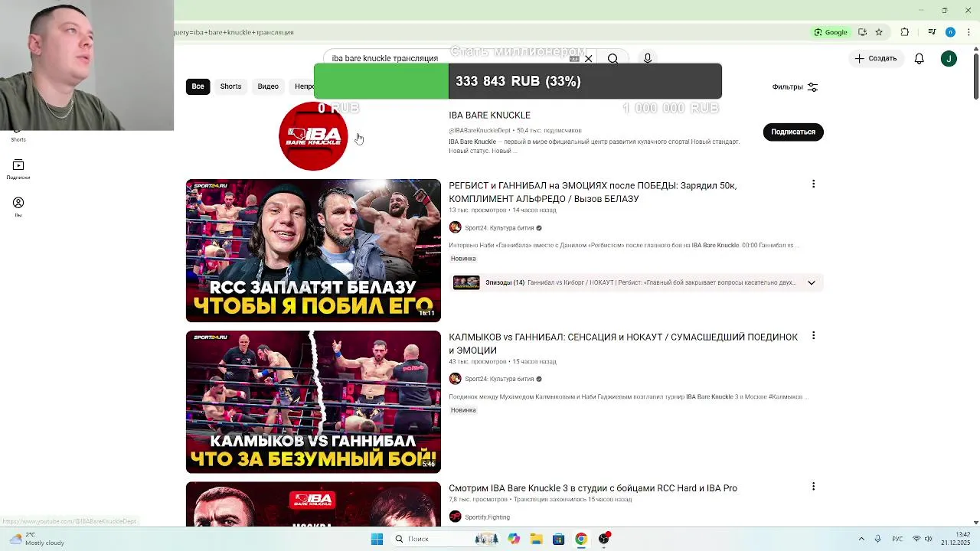Open YouTube notifications bell
980x551 pixels.
(x=920, y=58)
